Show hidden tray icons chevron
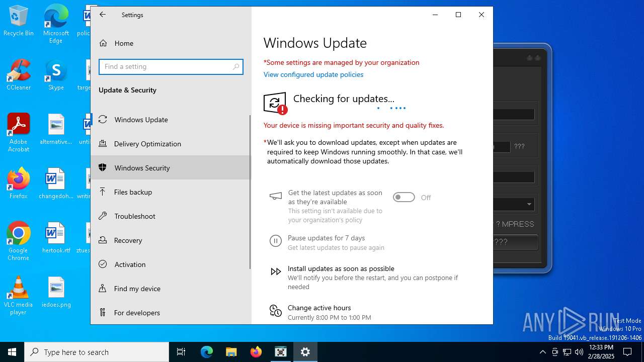Screen dimensions: 644x362 [x=542, y=352]
